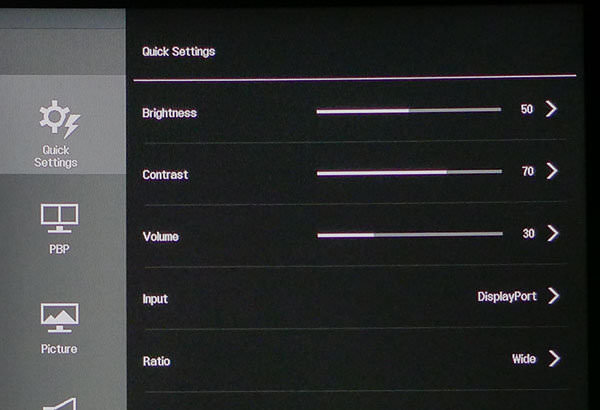Image resolution: width=600 pixels, height=410 pixels.
Task: Click the Brightness slider bar
Action: click(x=409, y=110)
